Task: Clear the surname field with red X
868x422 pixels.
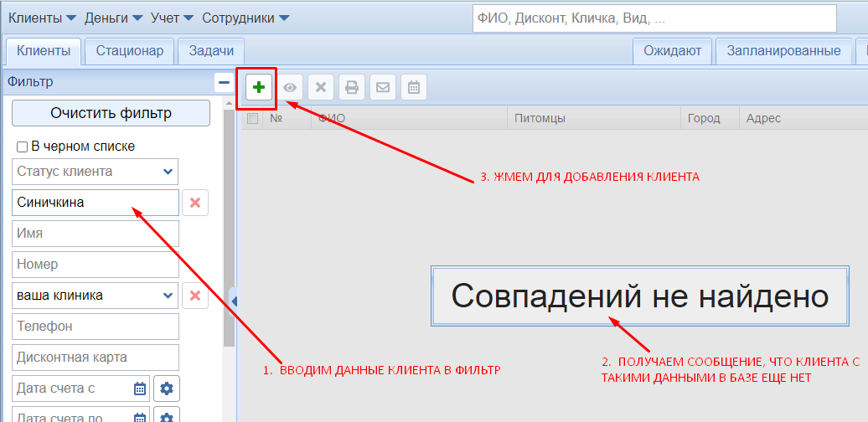Action: coord(195,203)
